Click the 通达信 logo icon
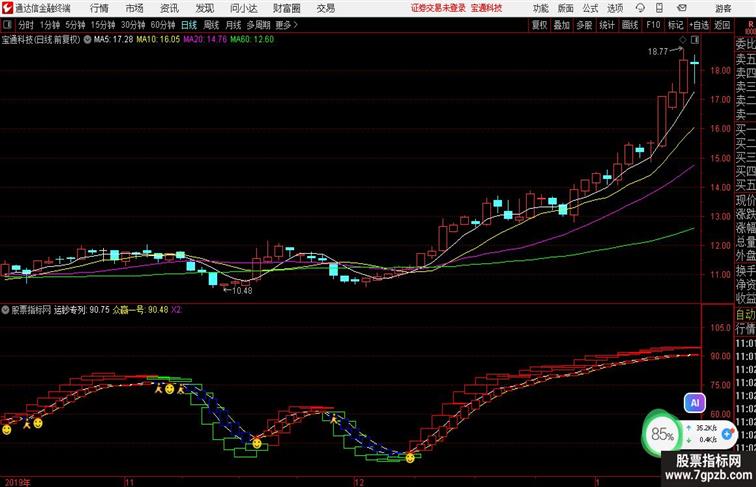 [7, 8]
